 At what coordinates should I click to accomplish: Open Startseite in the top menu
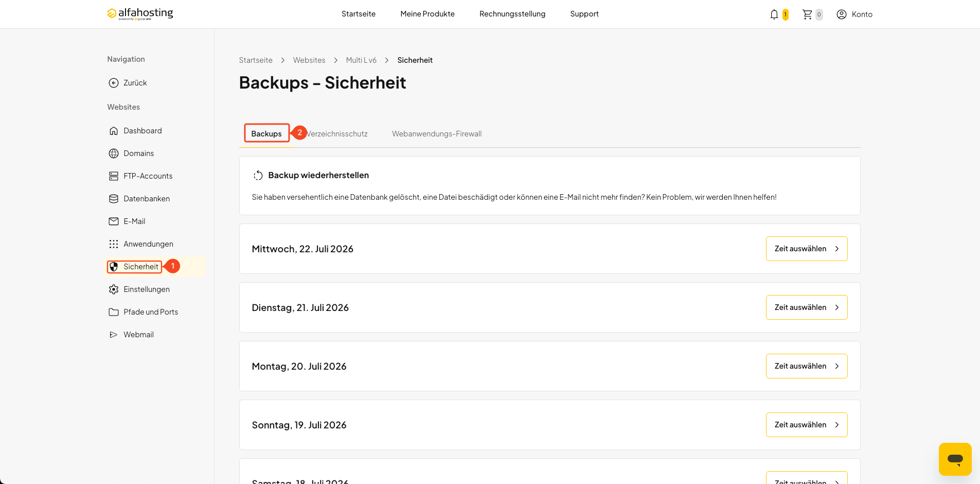click(359, 14)
